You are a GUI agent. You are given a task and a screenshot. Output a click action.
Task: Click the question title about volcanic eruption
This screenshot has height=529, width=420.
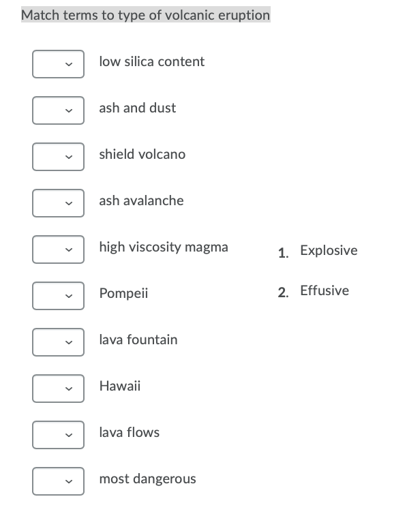[x=146, y=15]
